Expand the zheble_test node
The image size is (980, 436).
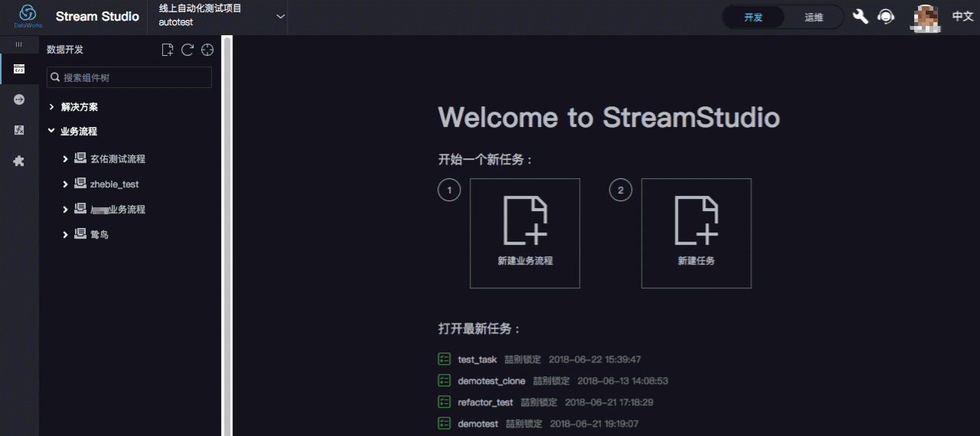(66, 184)
